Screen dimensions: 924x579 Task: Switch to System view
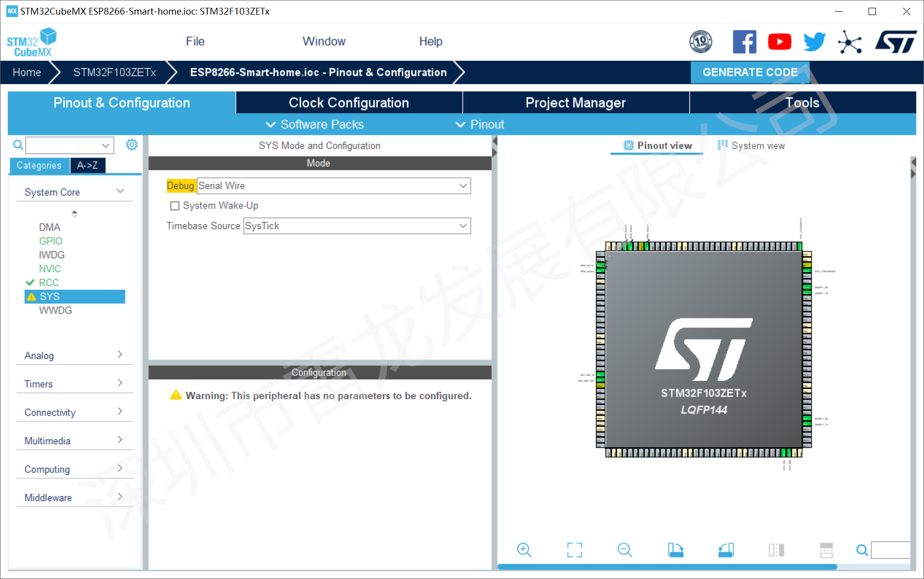point(751,145)
